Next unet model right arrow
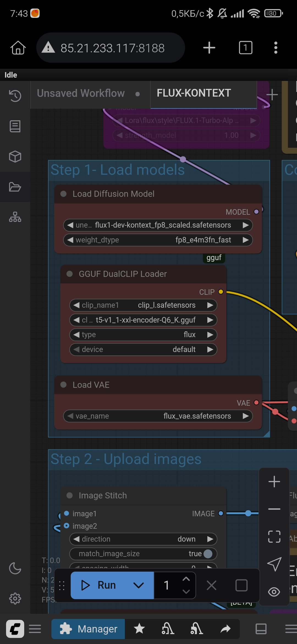 (246, 225)
